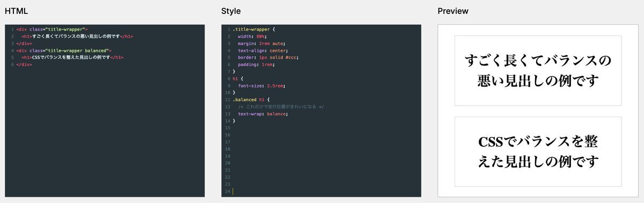Click the Preview panel heading
This screenshot has height=203, width=644.
coord(453,11)
